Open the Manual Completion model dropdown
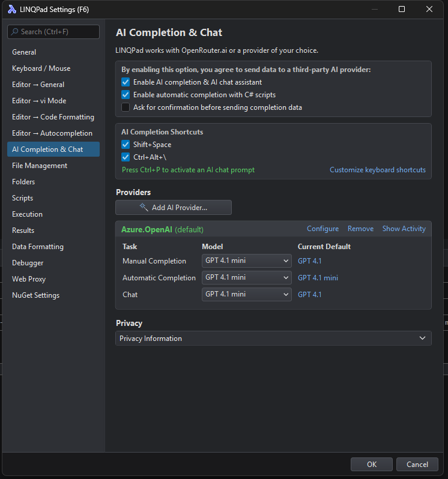 (247, 261)
